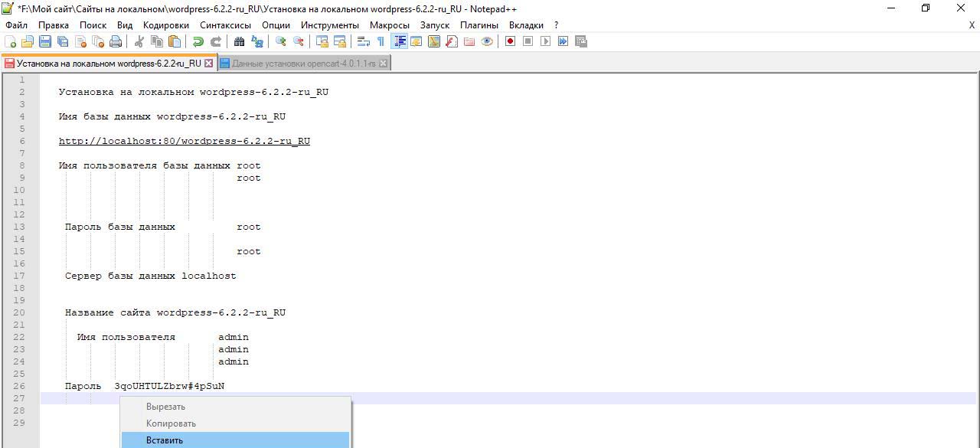Close the Установка на локальном wordpress tab

coord(208,64)
